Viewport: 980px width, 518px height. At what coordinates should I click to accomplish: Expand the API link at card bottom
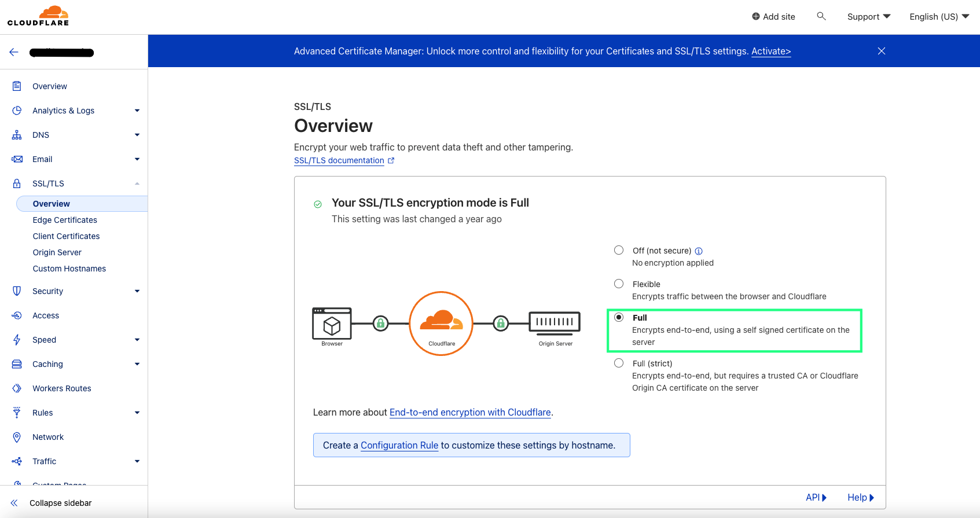(x=816, y=497)
